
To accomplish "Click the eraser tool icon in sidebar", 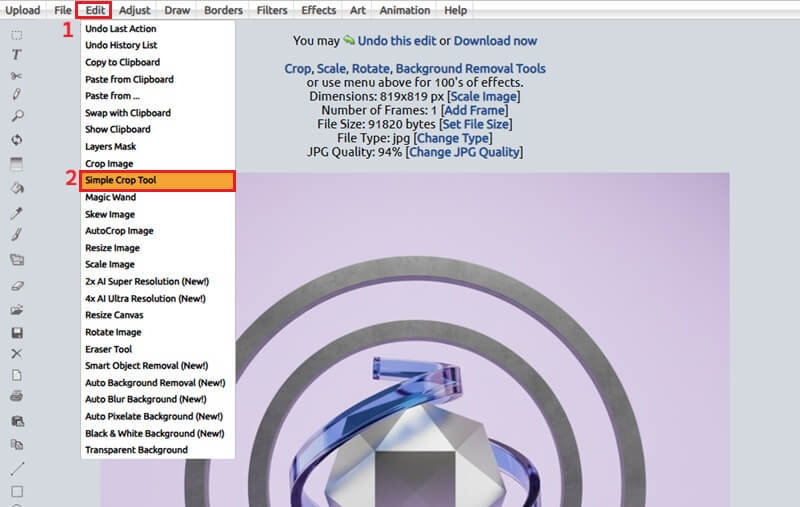I will 17,285.
